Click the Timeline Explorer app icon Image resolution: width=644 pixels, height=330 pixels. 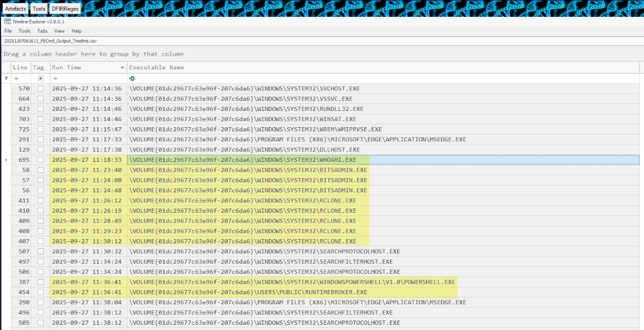[7, 22]
